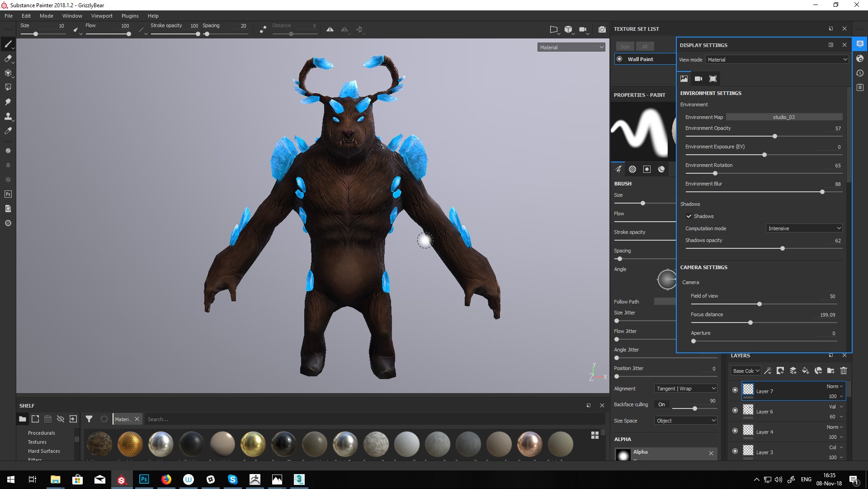This screenshot has width=868, height=489.
Task: Open the Edit menu
Action: coord(26,16)
